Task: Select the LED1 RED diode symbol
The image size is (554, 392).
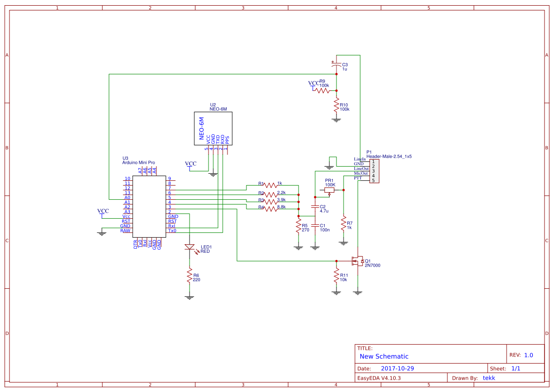Action: 191,247
